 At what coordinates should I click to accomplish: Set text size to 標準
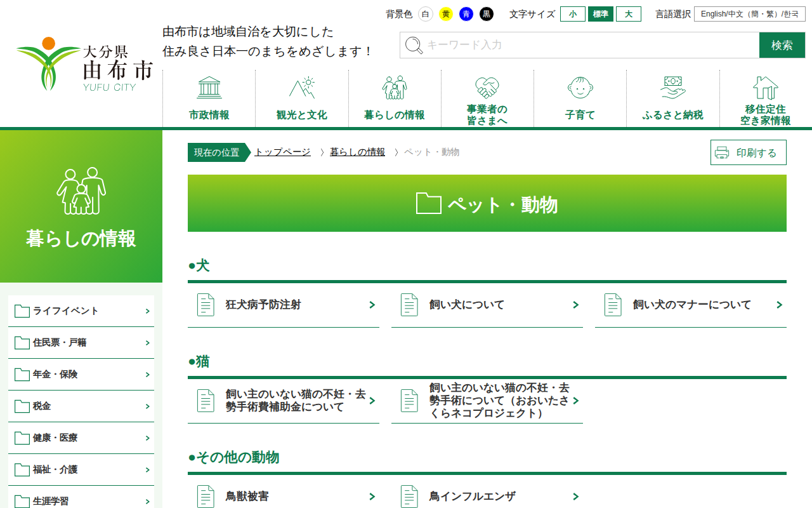601,14
